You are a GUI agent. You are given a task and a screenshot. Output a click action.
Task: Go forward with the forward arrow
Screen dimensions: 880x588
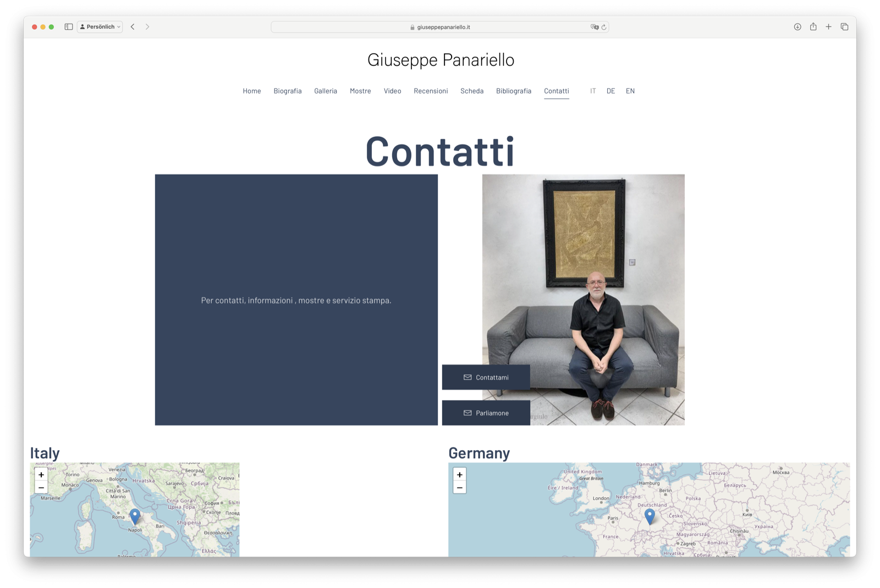coord(147,27)
